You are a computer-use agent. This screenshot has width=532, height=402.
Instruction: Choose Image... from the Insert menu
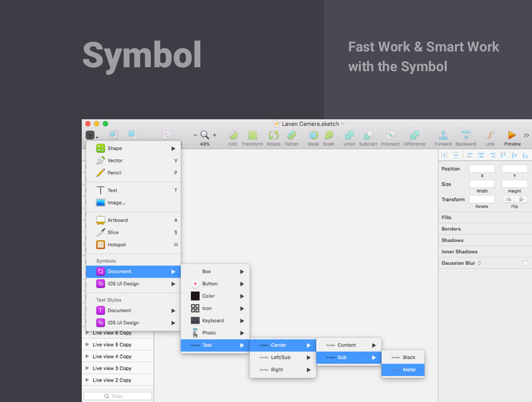[x=134, y=203]
